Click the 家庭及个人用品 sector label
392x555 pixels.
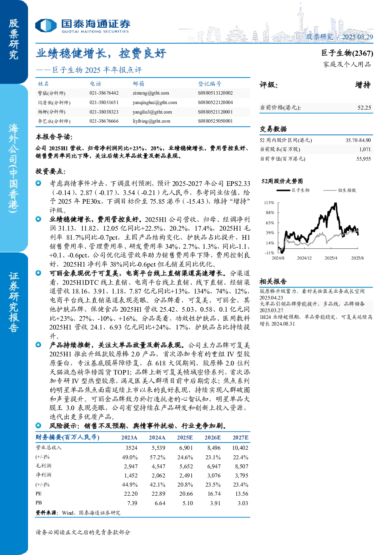pyautogui.click(x=347, y=64)
